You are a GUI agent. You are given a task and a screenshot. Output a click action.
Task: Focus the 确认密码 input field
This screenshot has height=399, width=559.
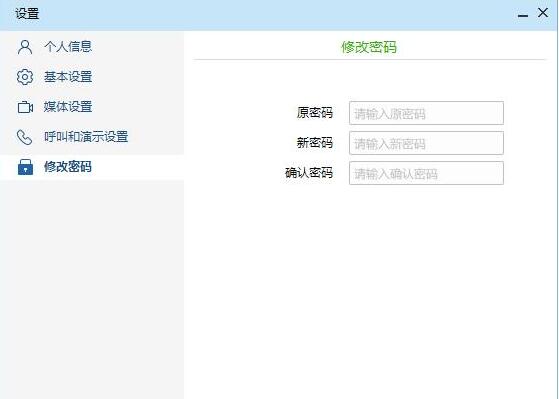(426, 173)
